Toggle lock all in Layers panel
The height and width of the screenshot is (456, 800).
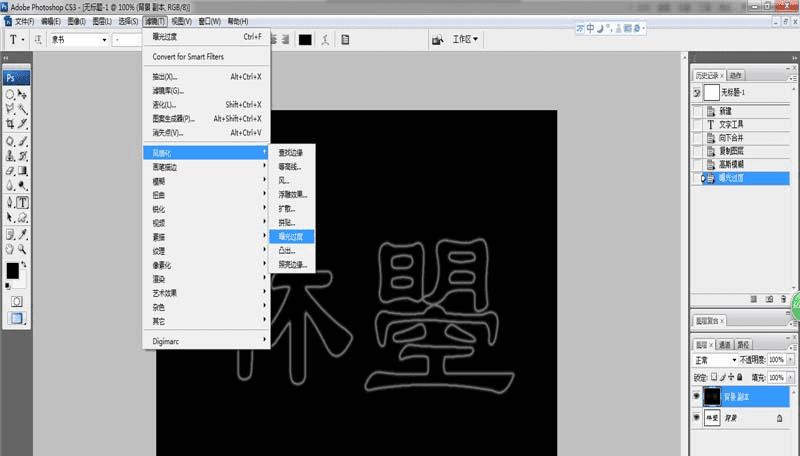(739, 377)
